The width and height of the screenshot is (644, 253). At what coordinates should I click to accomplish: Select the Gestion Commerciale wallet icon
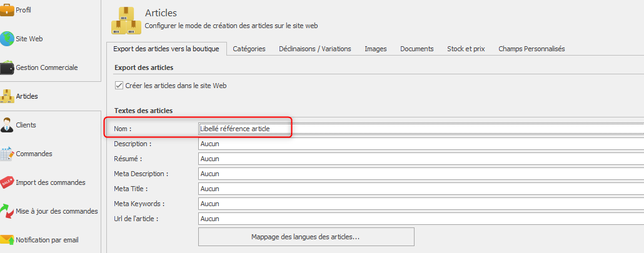pyautogui.click(x=8, y=67)
